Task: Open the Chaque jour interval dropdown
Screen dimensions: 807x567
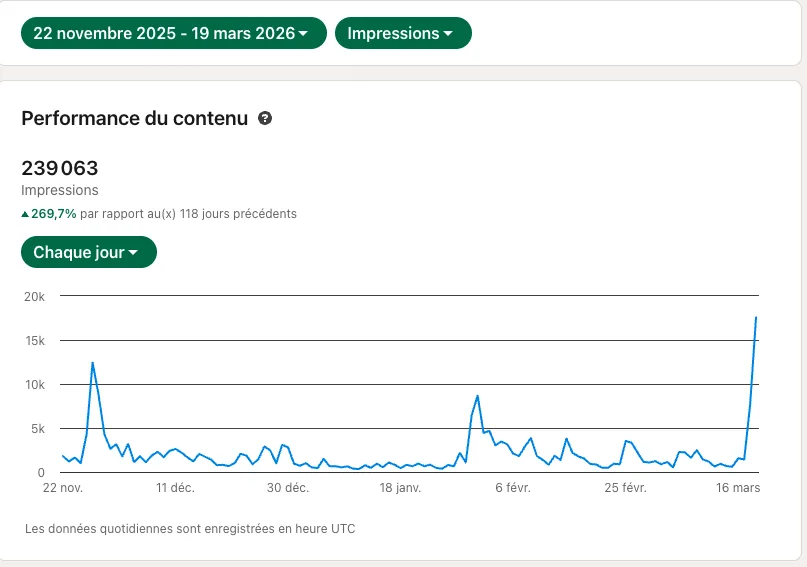Action: tap(89, 252)
